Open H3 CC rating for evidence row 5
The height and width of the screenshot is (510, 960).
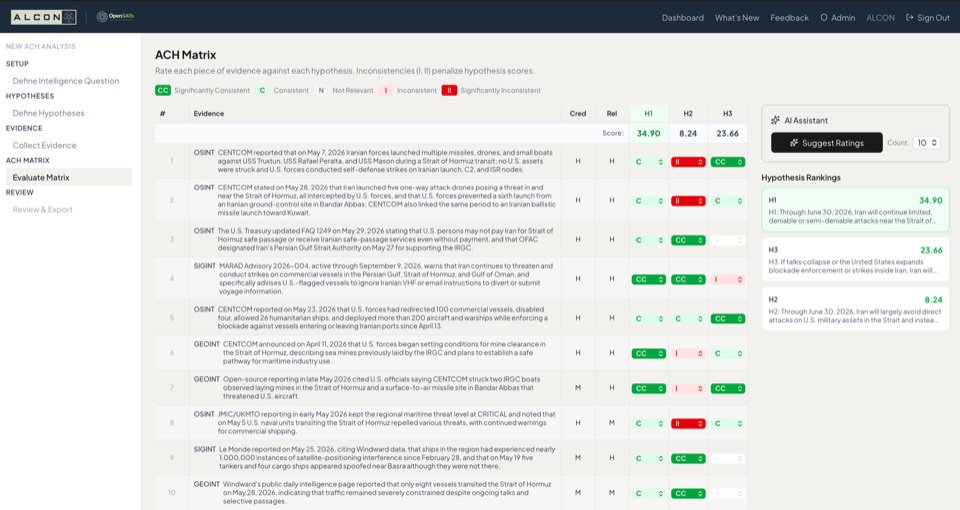click(x=727, y=318)
